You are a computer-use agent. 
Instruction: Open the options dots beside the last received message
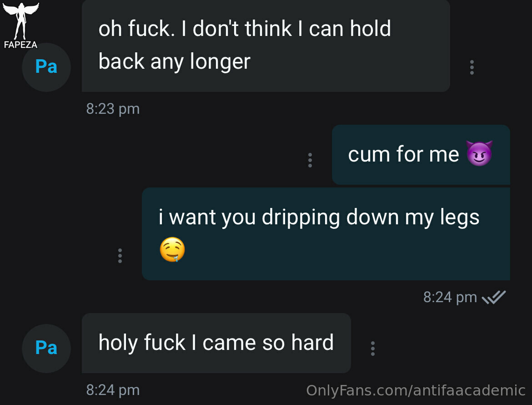[x=372, y=349]
